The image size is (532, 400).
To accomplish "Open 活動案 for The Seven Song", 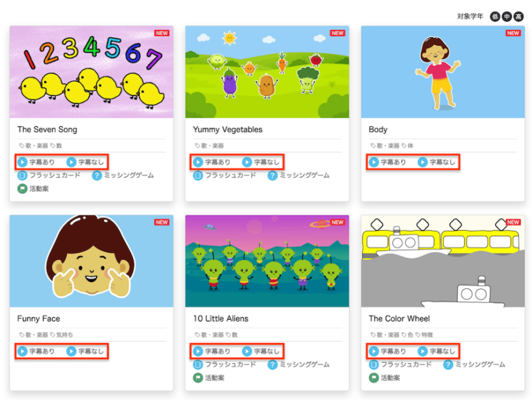I will pyautogui.click(x=33, y=189).
